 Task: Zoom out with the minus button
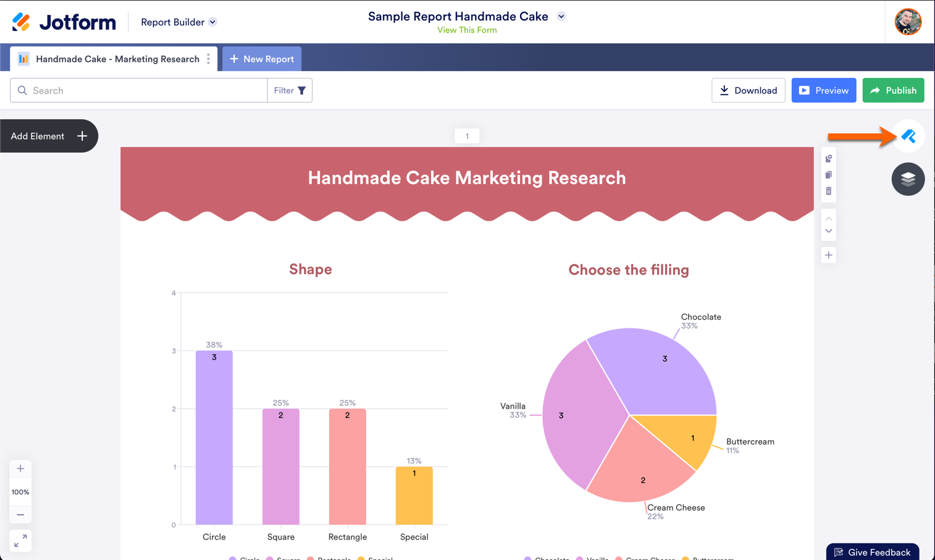(20, 515)
